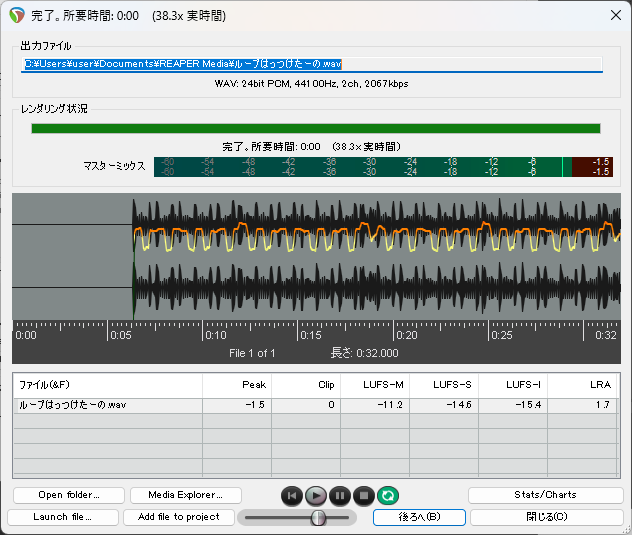Pause the rendered audio preview

[340, 495]
